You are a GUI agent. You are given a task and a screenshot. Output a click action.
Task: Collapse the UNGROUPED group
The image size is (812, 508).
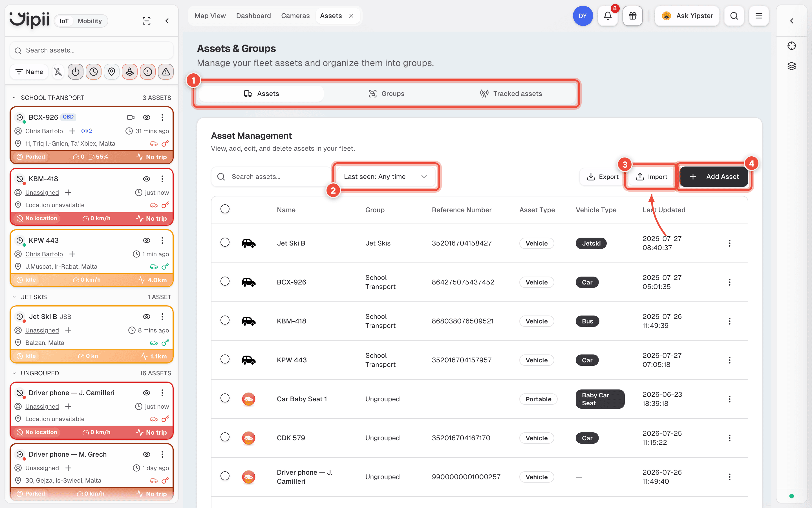click(14, 373)
